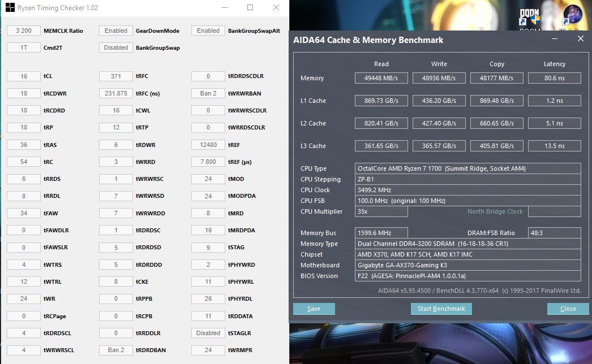Click the tWTRL value 12 field
The width and height of the screenshot is (592, 364).
click(x=24, y=281)
